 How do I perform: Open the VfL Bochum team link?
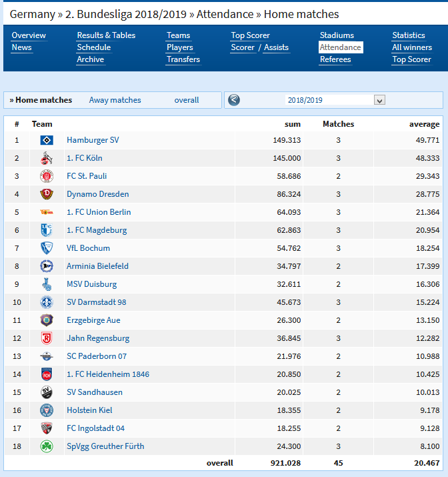coord(88,248)
